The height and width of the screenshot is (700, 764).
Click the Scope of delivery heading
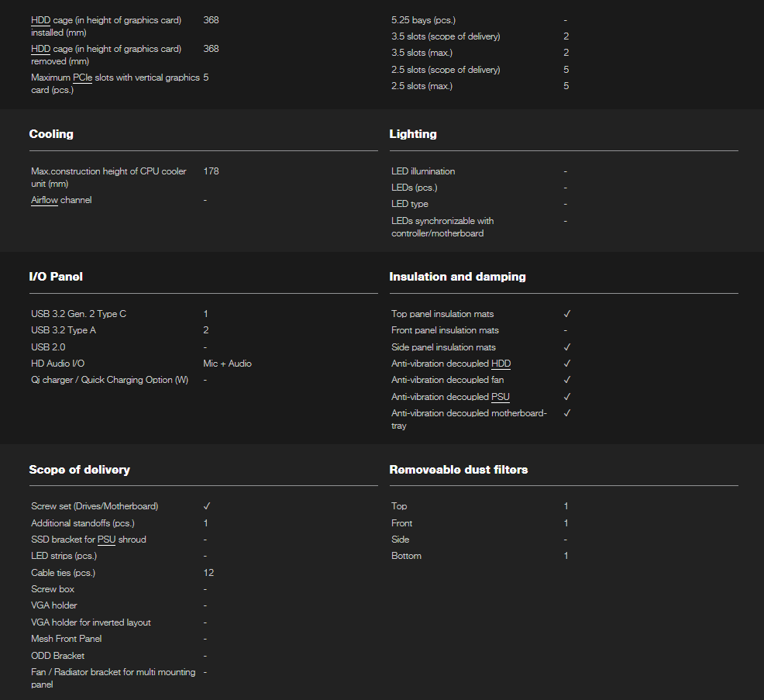(x=79, y=470)
